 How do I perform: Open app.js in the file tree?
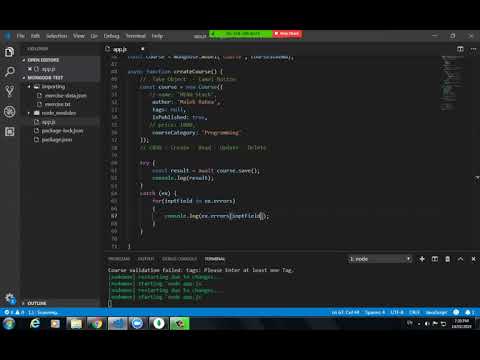click(49, 122)
